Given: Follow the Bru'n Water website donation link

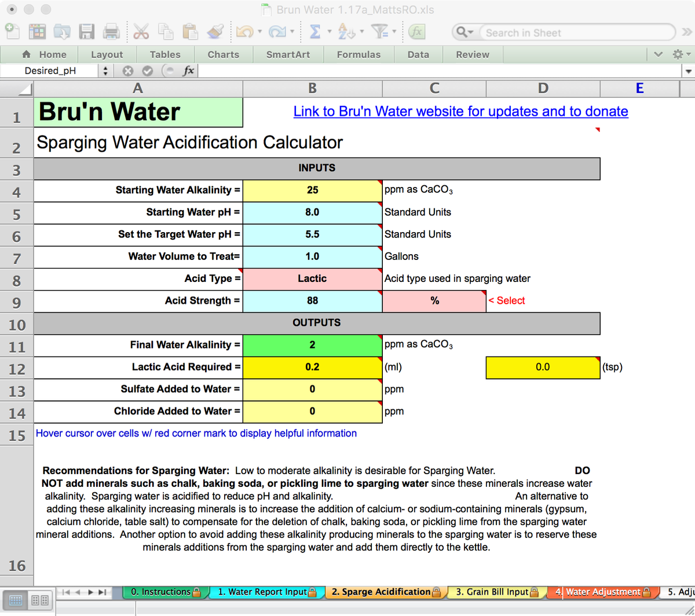Looking at the screenshot, I should pyautogui.click(x=460, y=111).
